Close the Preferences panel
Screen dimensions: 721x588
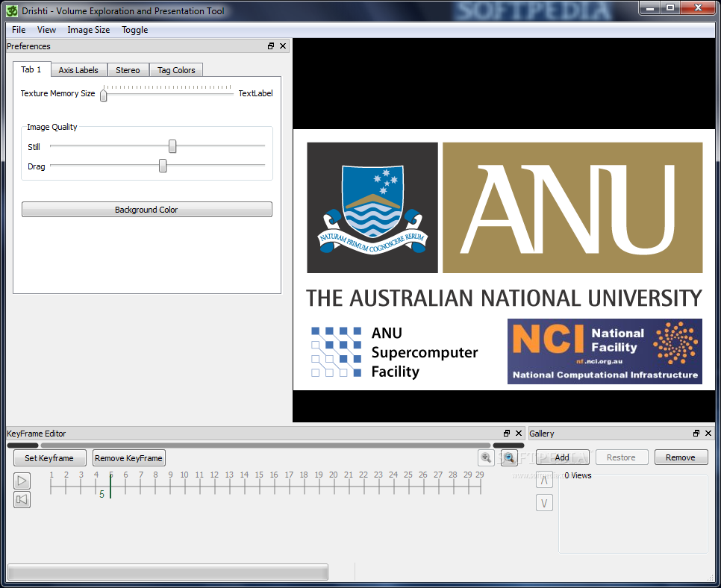coord(283,46)
